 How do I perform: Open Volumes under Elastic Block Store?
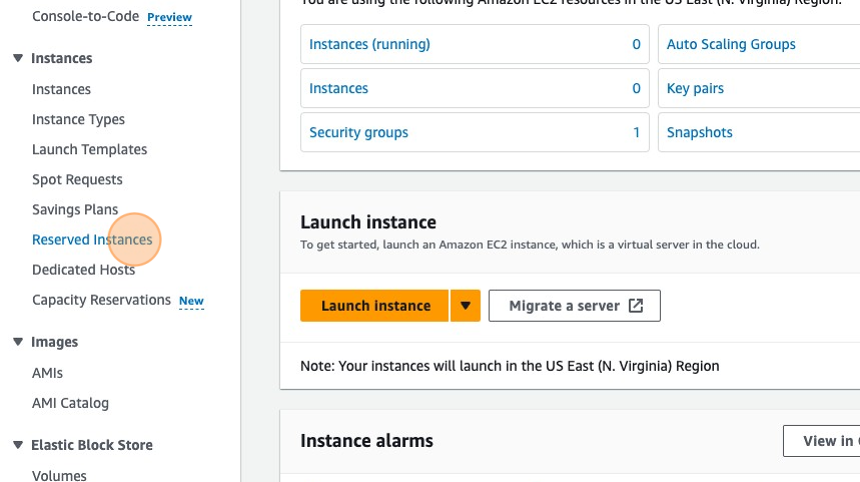coord(59,476)
